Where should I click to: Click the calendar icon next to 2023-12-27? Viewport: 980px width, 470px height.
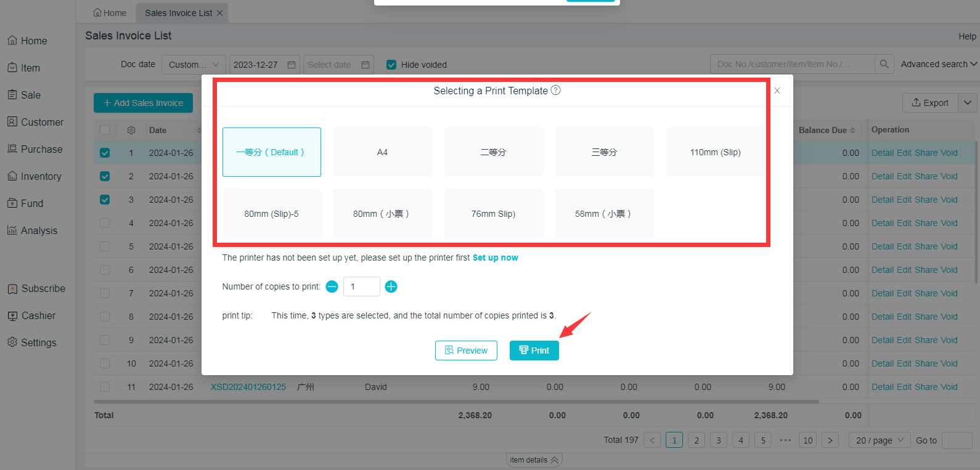point(292,65)
